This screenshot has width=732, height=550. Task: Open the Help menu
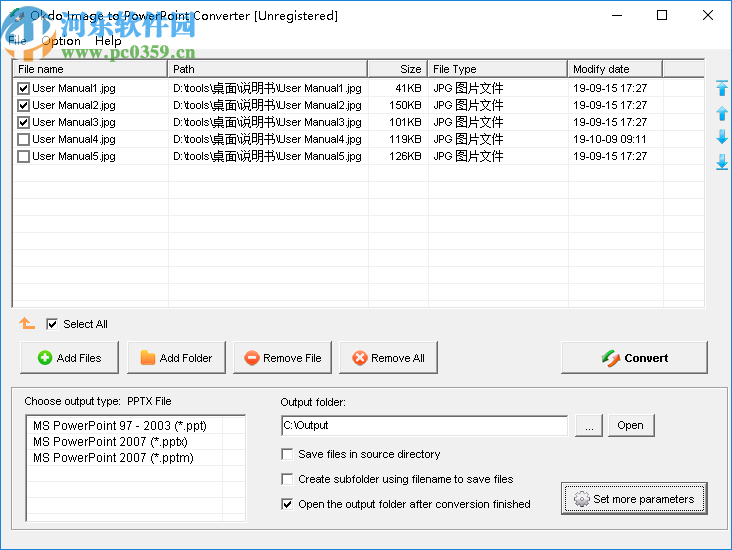pos(108,41)
